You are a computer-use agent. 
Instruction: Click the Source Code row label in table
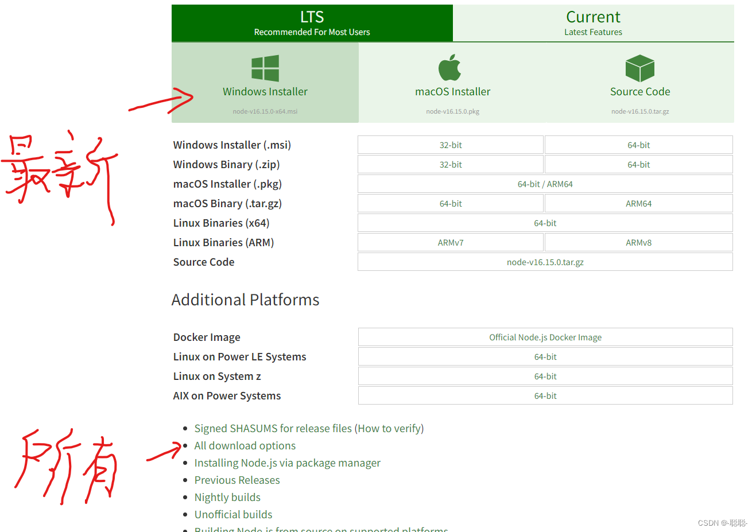[x=204, y=262]
